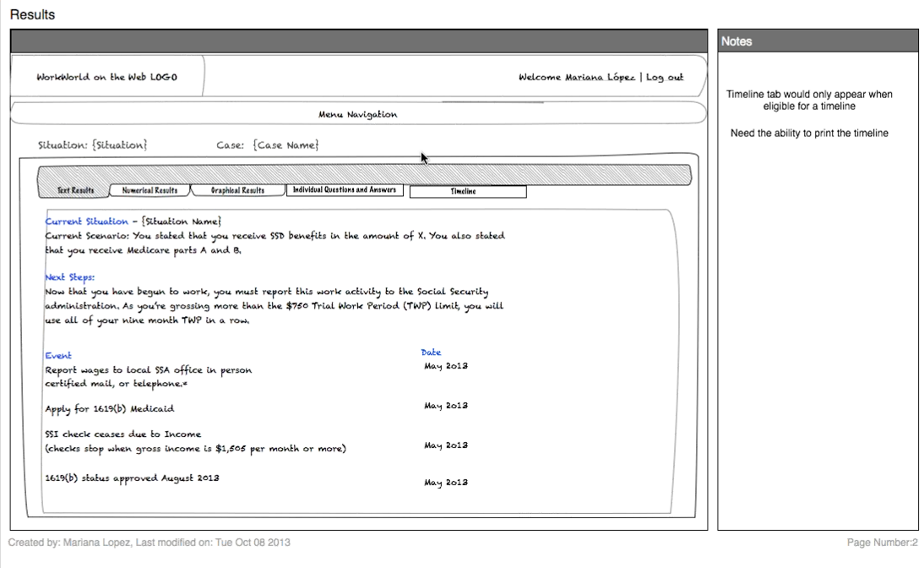
Task: Select 'SSI check ceases due to Income' event
Action: (x=123, y=434)
